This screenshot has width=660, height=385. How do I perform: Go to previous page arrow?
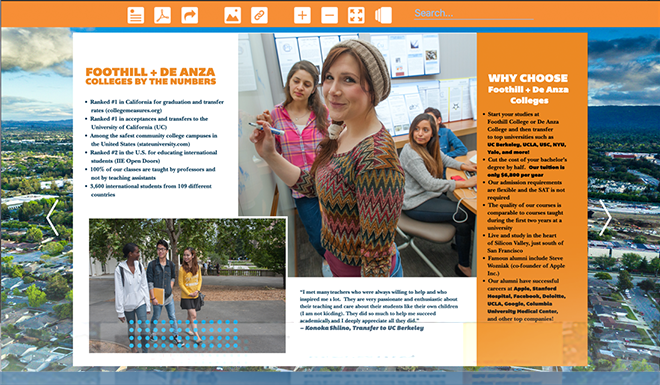tap(52, 217)
